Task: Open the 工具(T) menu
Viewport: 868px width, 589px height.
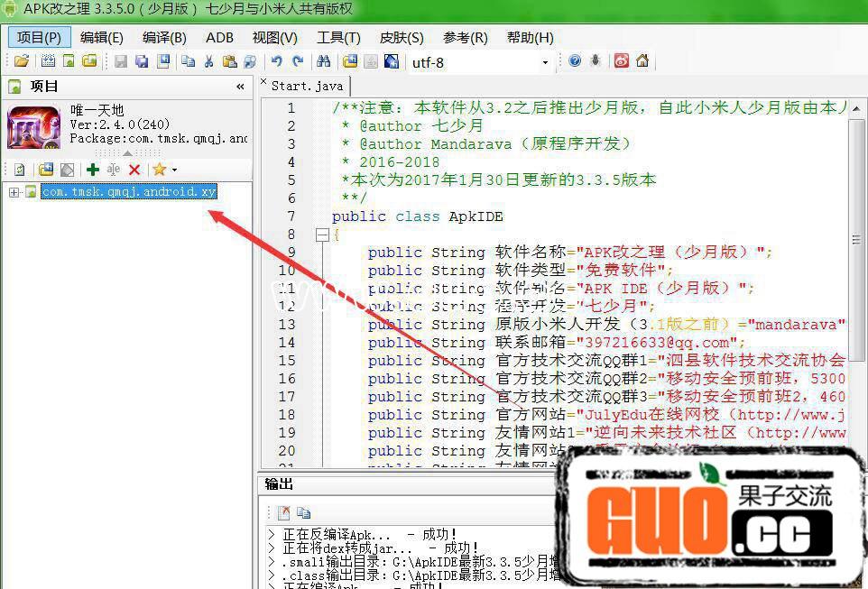Action: pyautogui.click(x=338, y=37)
